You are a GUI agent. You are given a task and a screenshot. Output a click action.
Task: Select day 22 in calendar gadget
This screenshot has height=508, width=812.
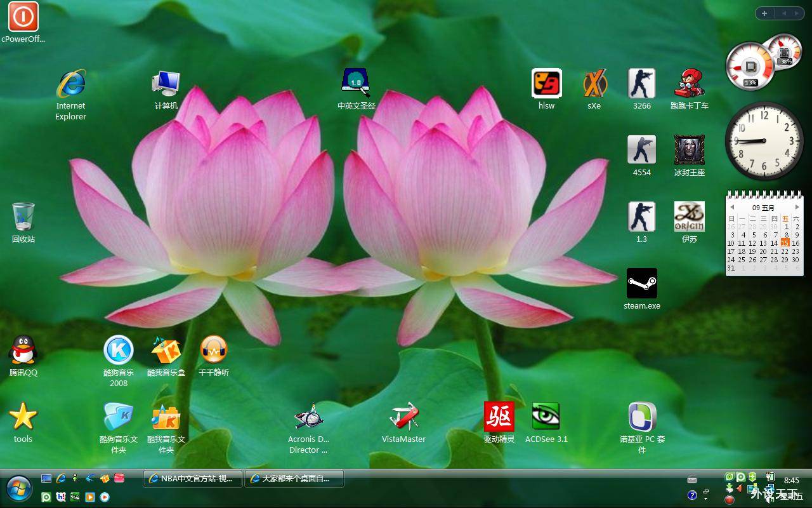click(785, 251)
